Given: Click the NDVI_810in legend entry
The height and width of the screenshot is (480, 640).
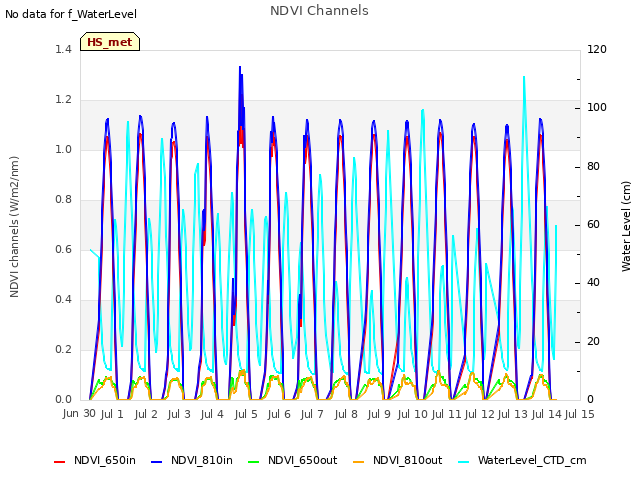Looking at the screenshot, I should click(x=192, y=460).
